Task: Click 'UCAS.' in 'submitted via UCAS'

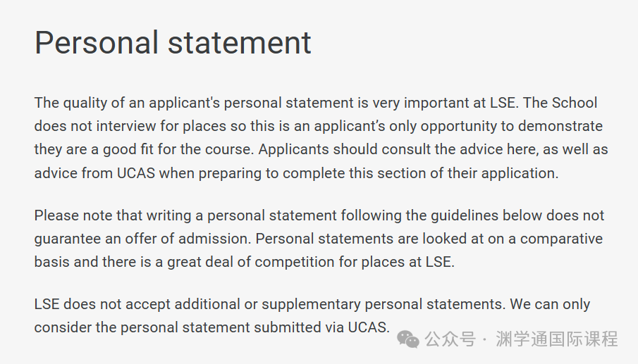Action: [369, 327]
